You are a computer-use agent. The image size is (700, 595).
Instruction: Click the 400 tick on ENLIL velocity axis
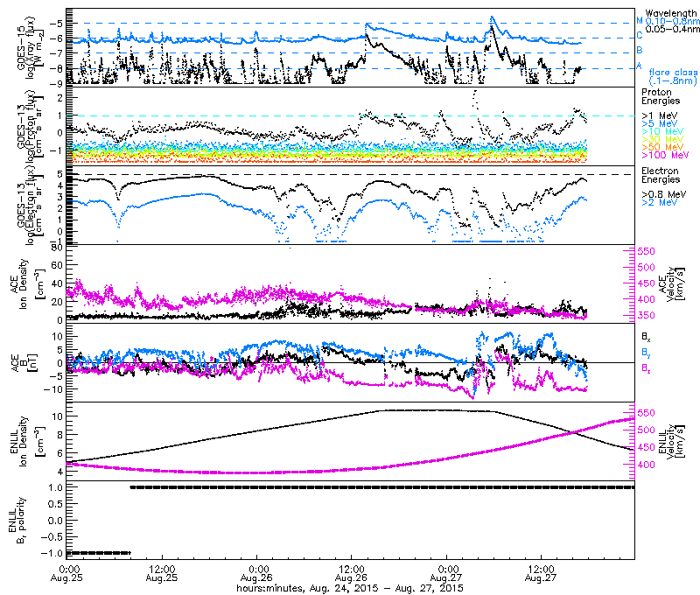pos(646,465)
